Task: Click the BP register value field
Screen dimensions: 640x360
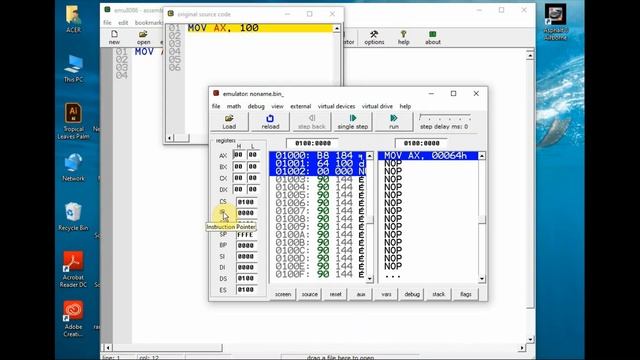Action: 247,245
